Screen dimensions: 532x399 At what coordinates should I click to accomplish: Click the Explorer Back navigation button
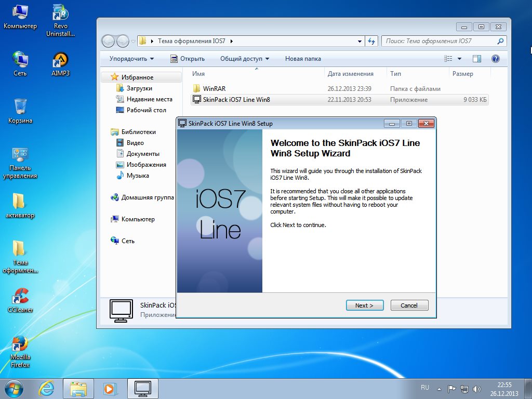[x=108, y=42]
